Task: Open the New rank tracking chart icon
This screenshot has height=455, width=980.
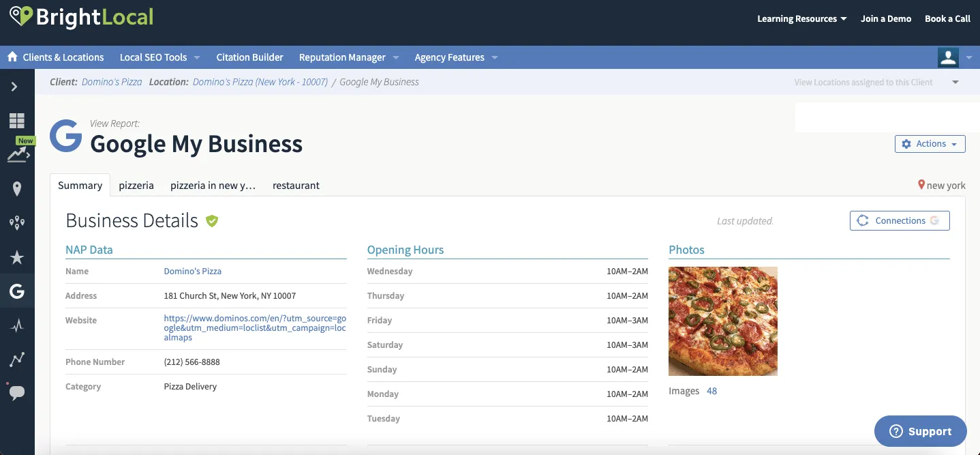Action: click(18, 154)
